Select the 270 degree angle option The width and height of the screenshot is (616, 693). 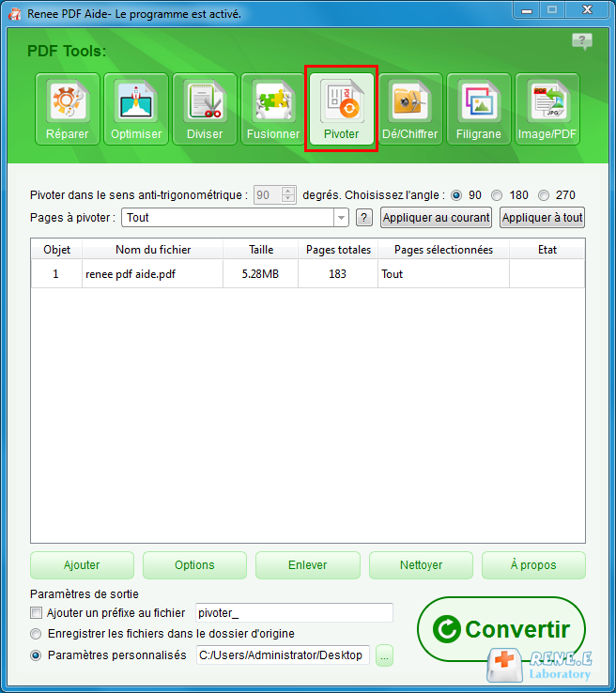coord(544,195)
